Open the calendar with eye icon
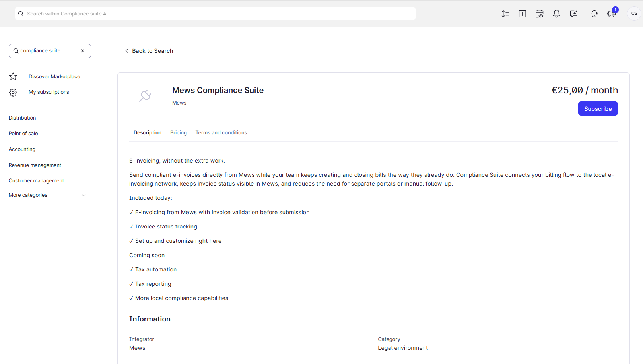The width and height of the screenshot is (643, 364). point(540,14)
